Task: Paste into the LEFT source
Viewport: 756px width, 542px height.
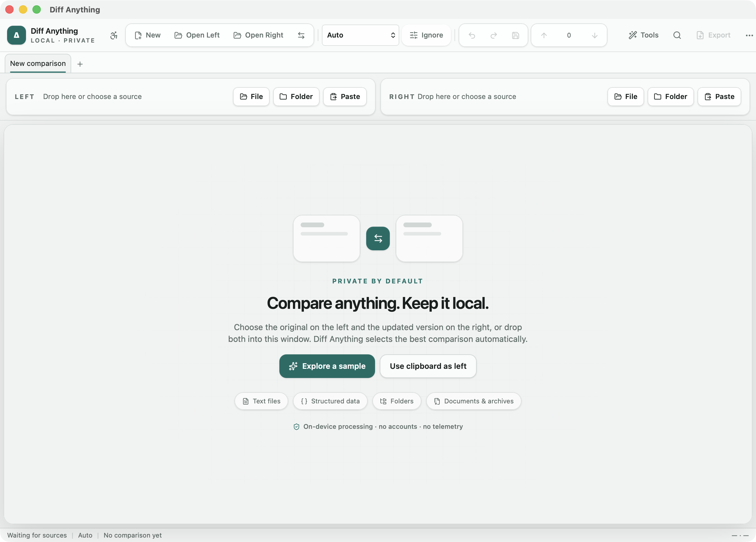Action: pyautogui.click(x=345, y=96)
